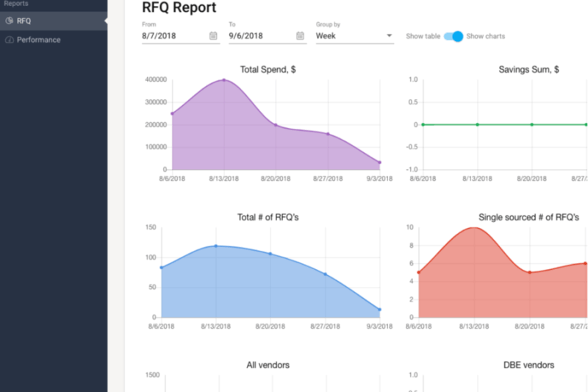The width and height of the screenshot is (588, 392).
Task: Click the Total Spend, $ chart title
Action: [268, 70]
